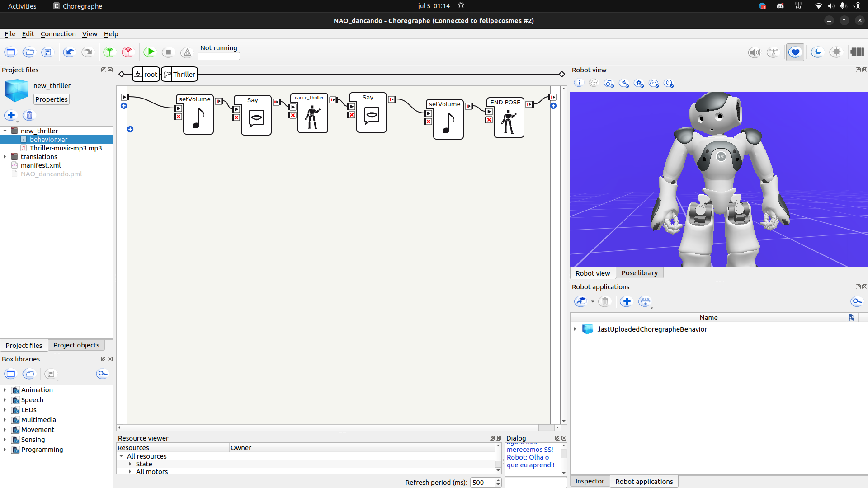Click the green Connect to robot icon

pyautogui.click(x=108, y=52)
